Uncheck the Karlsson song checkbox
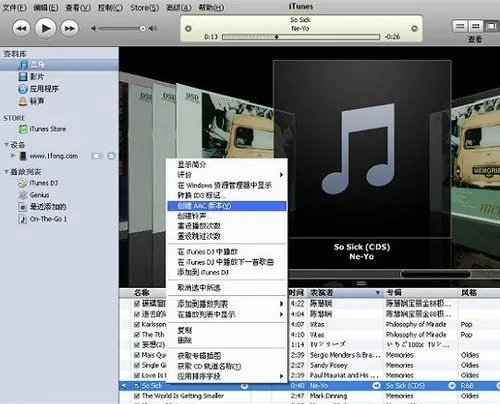 (x=137, y=324)
